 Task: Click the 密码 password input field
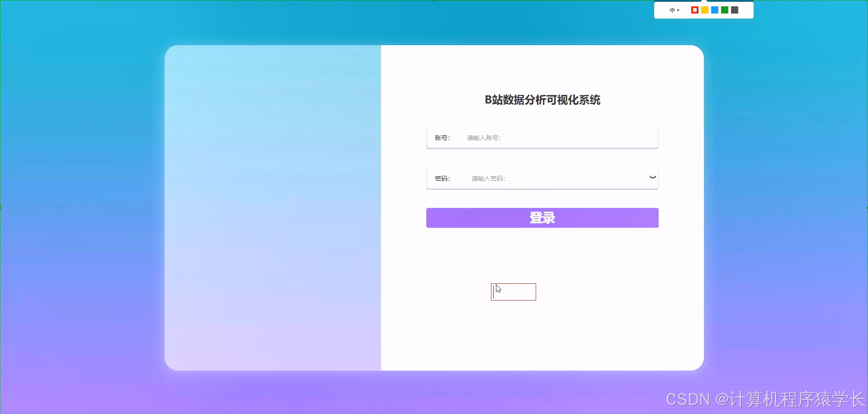pyautogui.click(x=542, y=179)
